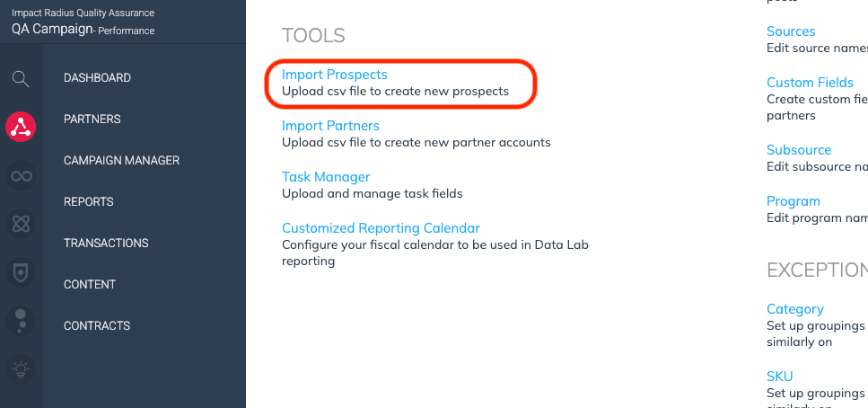Select Reports from the sidebar menu

click(x=88, y=202)
